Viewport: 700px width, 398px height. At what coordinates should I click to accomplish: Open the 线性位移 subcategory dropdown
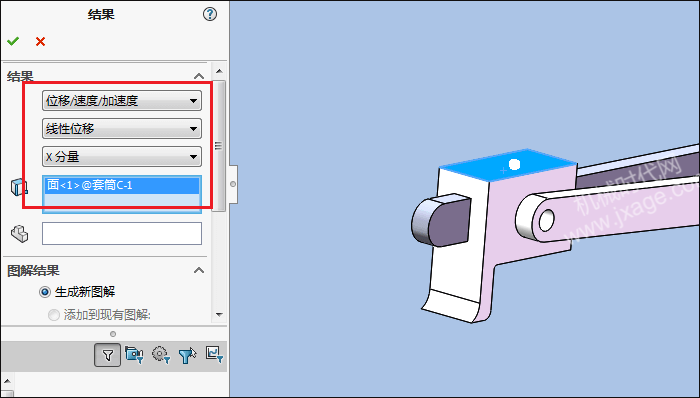click(122, 129)
